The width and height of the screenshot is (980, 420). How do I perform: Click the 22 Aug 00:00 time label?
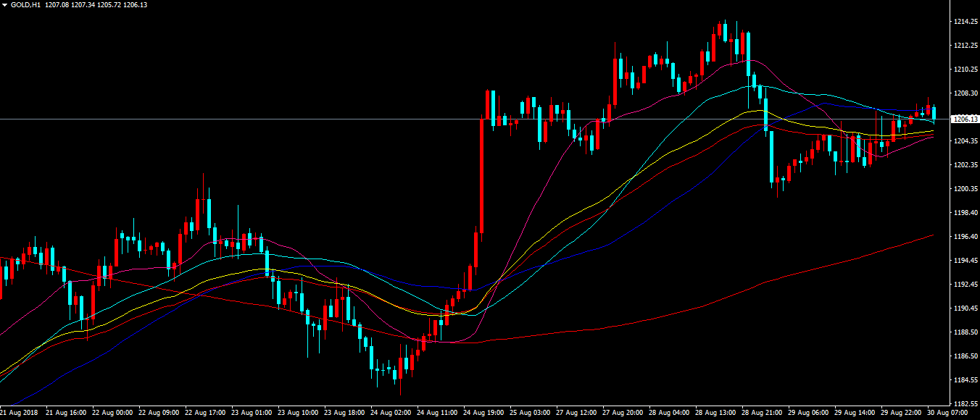click(112, 413)
